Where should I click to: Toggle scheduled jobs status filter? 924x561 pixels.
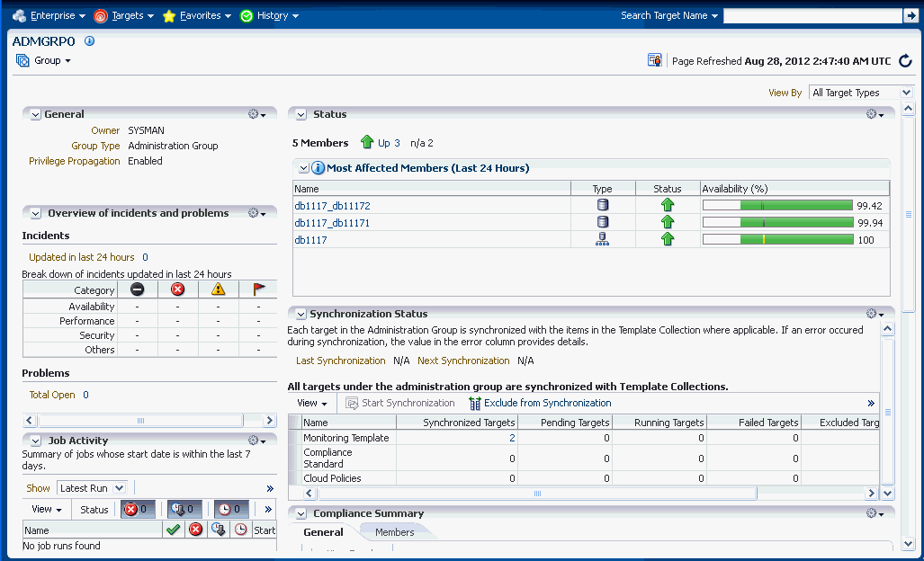click(231, 509)
